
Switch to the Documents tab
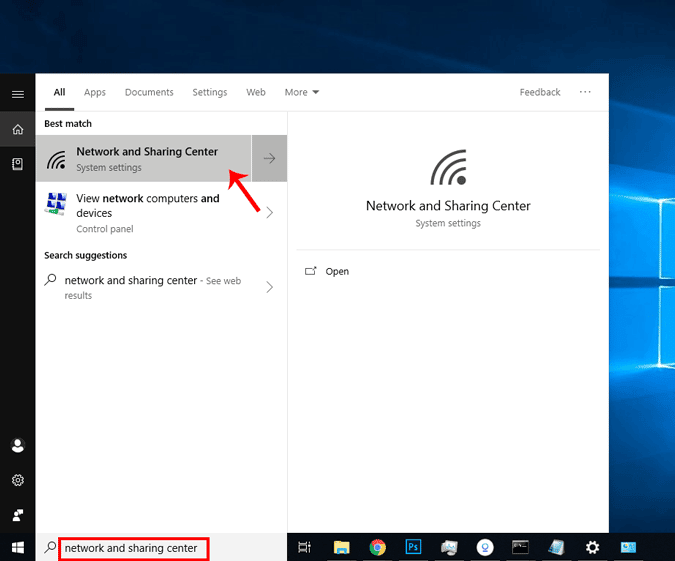pos(149,92)
